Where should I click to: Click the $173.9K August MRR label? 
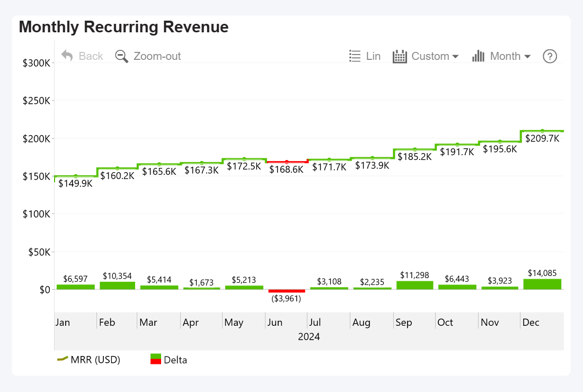click(x=372, y=165)
